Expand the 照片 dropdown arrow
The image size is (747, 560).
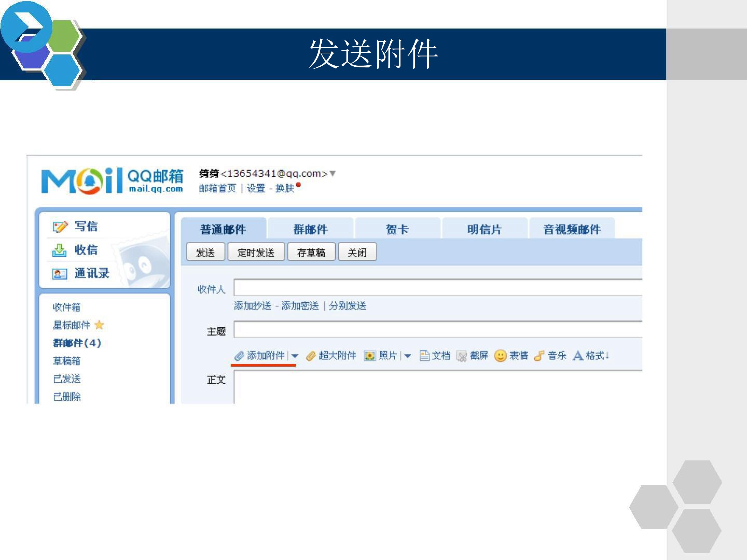pyautogui.click(x=407, y=356)
